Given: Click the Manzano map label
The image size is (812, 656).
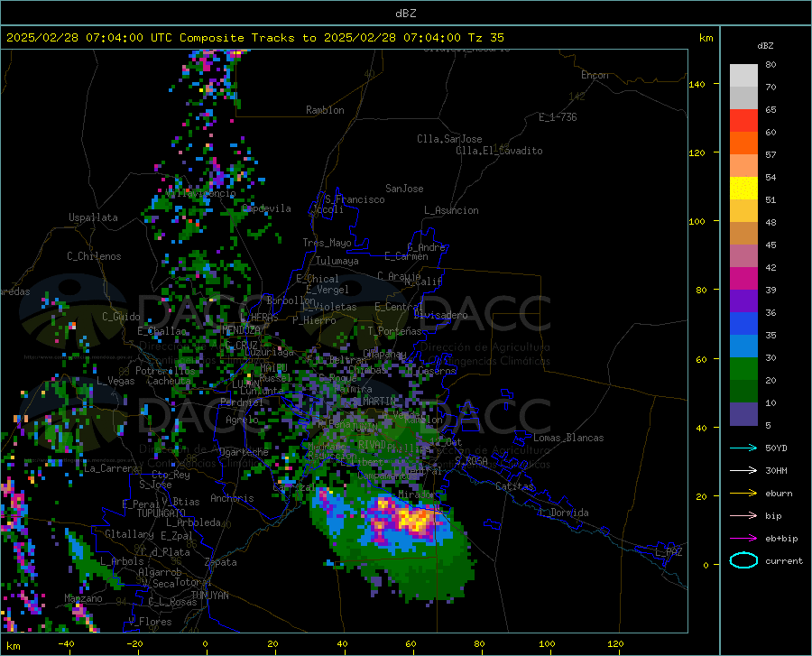Looking at the screenshot, I should pyautogui.click(x=83, y=598).
